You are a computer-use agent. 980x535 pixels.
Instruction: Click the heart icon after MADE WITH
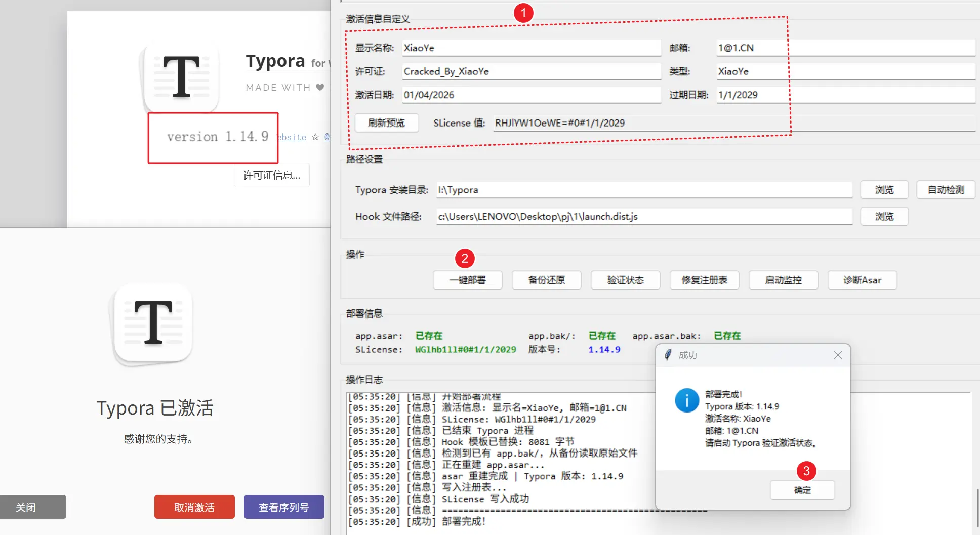pos(320,87)
